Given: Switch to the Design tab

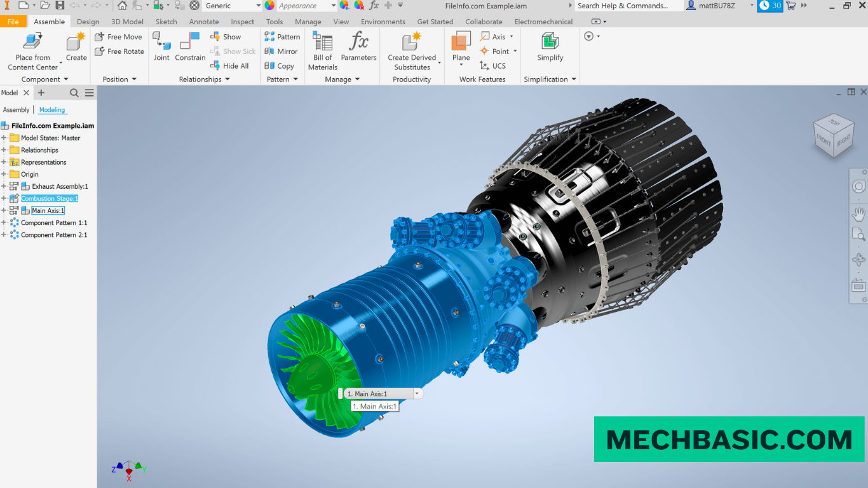Looking at the screenshot, I should pos(88,22).
